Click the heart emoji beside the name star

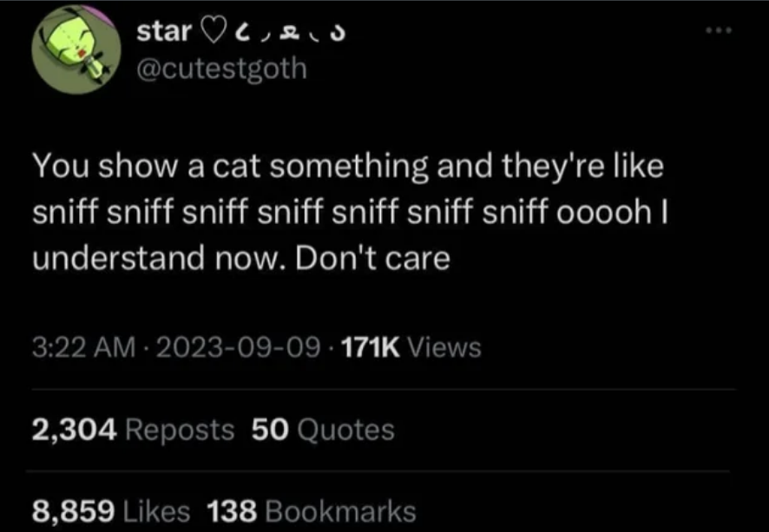tap(212, 31)
